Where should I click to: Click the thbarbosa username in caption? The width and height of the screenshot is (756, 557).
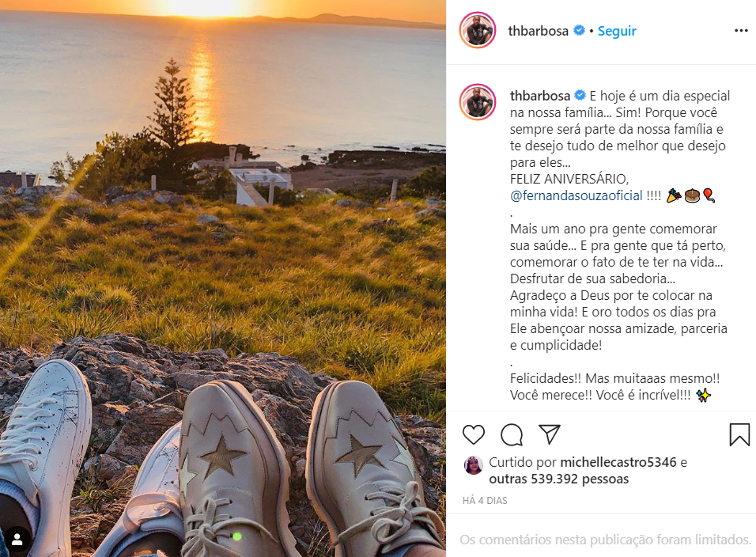click(x=540, y=96)
